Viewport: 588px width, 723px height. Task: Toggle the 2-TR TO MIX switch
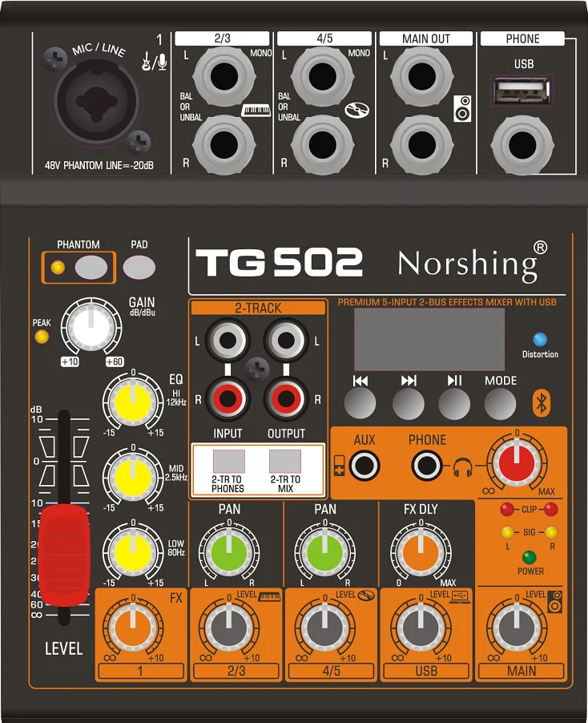tap(285, 462)
